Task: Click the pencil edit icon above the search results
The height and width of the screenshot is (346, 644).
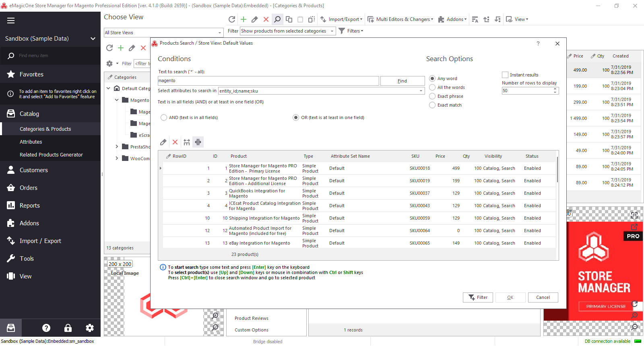Action: click(x=163, y=142)
